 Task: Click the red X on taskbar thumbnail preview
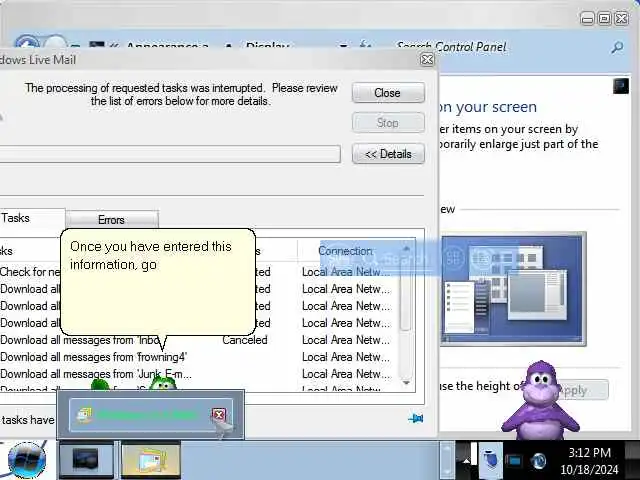tap(219, 415)
